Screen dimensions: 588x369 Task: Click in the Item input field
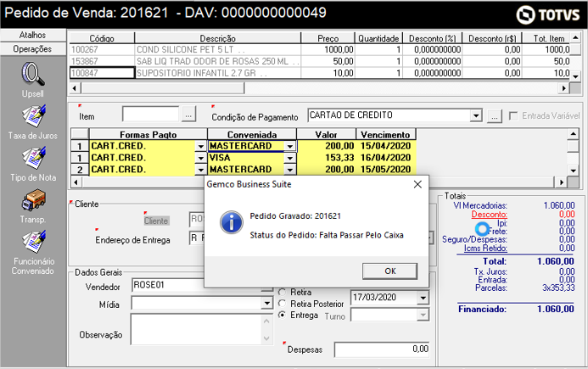coord(150,114)
